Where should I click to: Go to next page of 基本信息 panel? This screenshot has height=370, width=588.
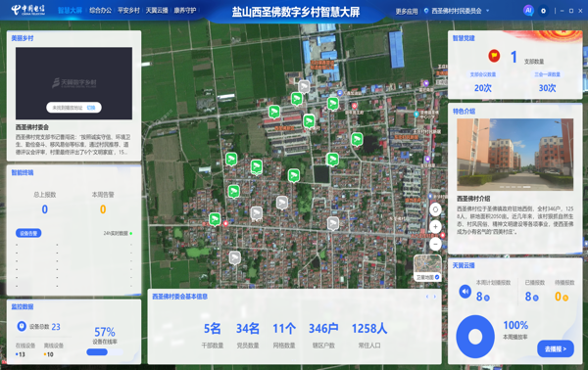tap(434, 297)
